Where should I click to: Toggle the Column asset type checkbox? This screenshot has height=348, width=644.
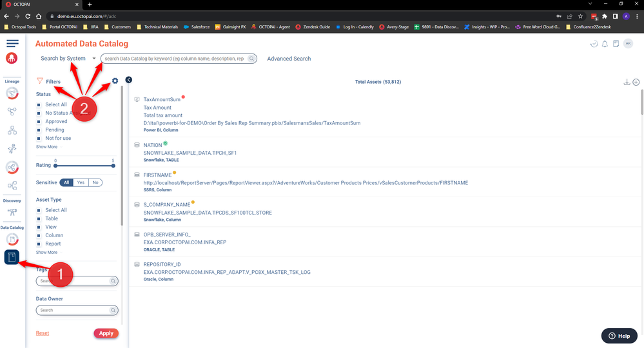pos(39,236)
